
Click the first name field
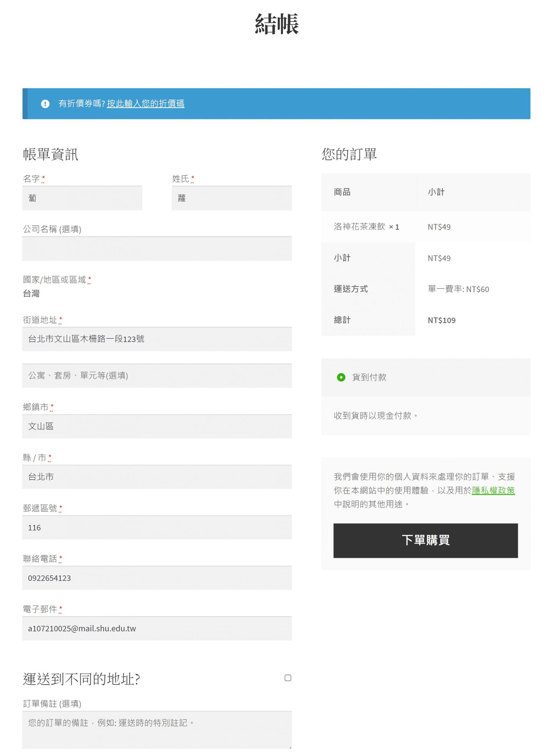(82, 198)
